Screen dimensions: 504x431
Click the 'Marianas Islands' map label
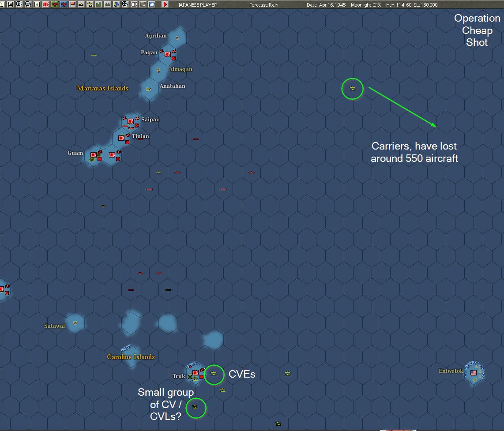[102, 88]
